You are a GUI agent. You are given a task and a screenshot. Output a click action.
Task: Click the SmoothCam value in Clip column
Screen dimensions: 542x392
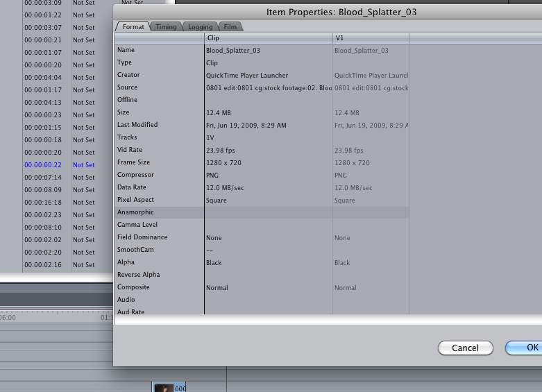(210, 250)
